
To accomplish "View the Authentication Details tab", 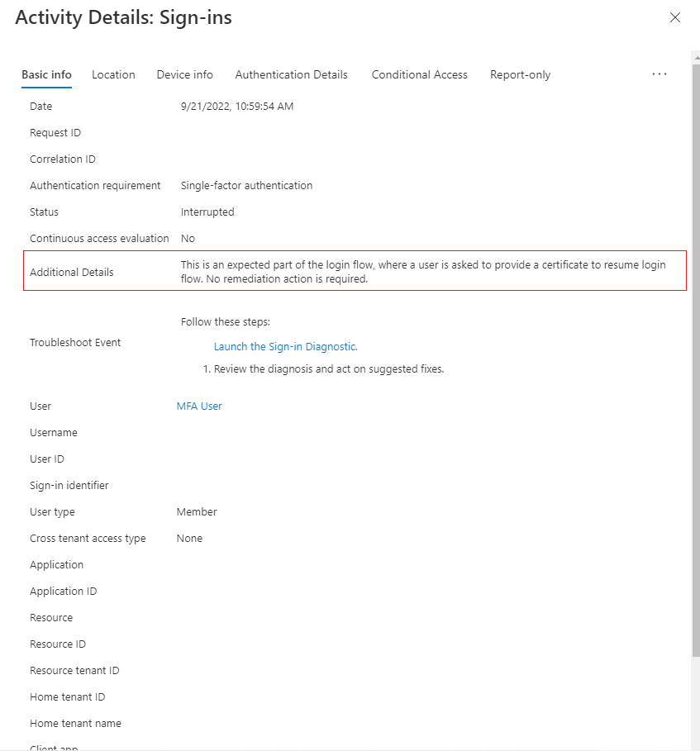I will 291,74.
